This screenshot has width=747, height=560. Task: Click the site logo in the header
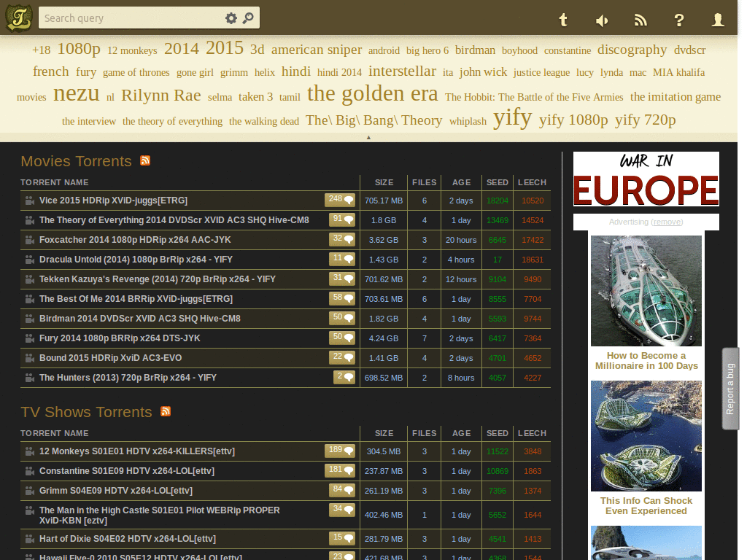pos(19,18)
